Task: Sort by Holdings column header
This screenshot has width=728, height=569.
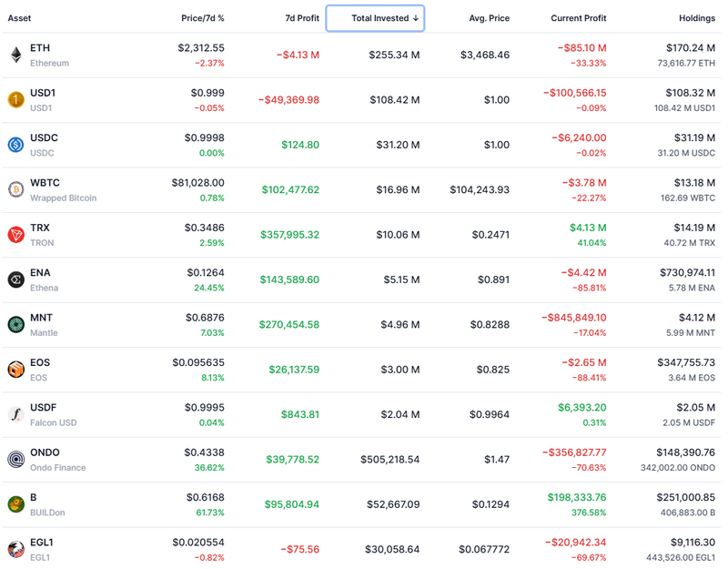Action: (x=697, y=18)
